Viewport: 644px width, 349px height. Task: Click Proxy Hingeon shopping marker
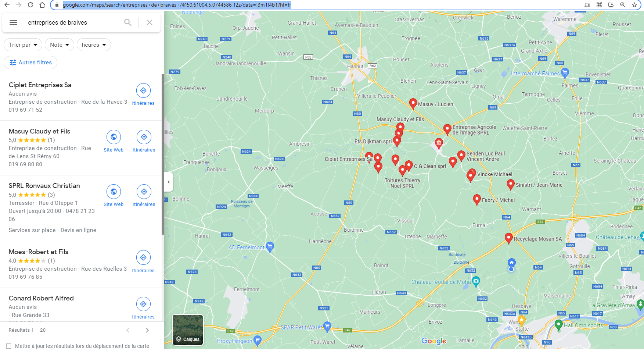[258, 341]
